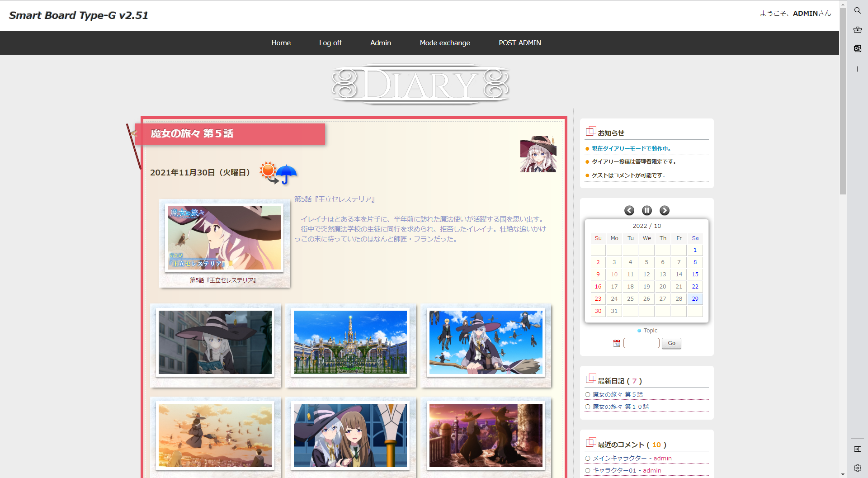This screenshot has width=868, height=478.
Task: Open the 魔女の旅々 第１０話 diary link
Action: [620, 407]
